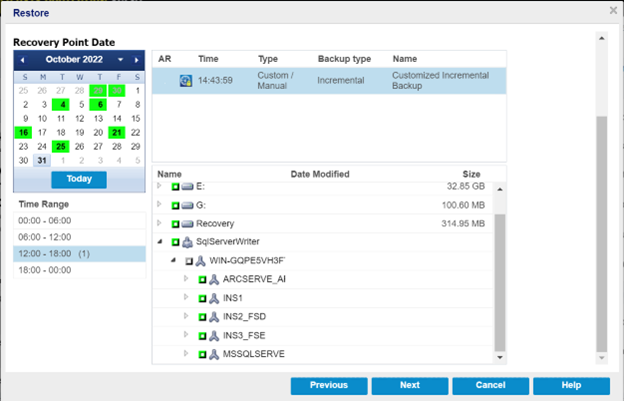Expand the ARCSERVE_AI instance
This screenshot has height=401, width=624.
(186, 278)
